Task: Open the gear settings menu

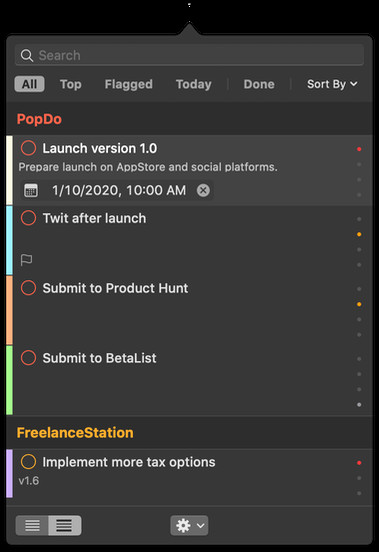Action: coord(189,526)
